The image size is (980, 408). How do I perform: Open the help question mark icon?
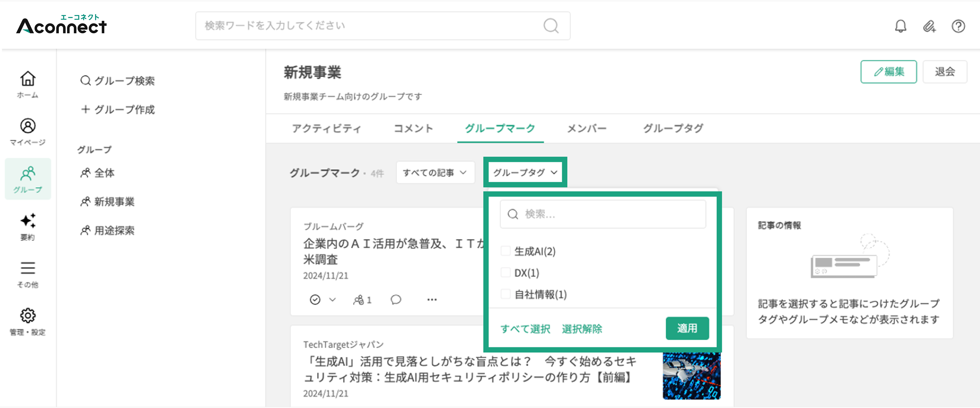(958, 26)
